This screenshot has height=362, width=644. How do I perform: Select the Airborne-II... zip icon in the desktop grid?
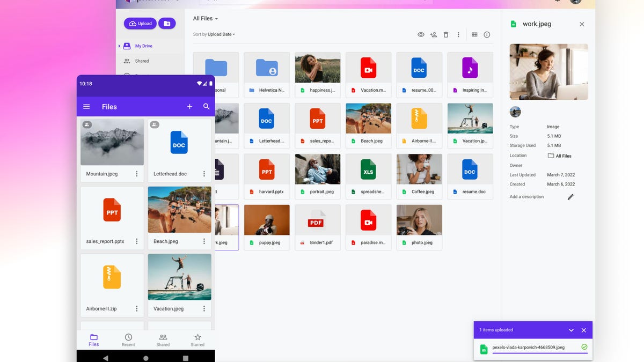click(x=419, y=119)
